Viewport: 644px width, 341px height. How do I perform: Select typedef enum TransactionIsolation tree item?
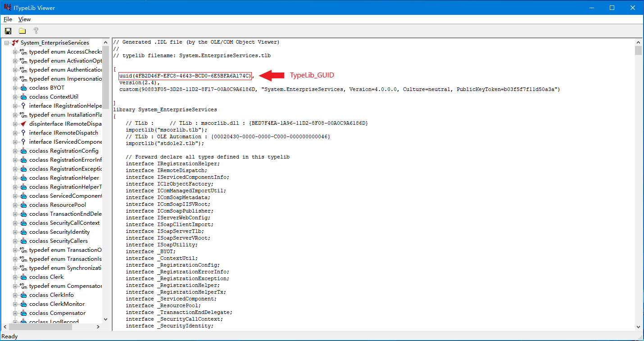click(x=65, y=259)
